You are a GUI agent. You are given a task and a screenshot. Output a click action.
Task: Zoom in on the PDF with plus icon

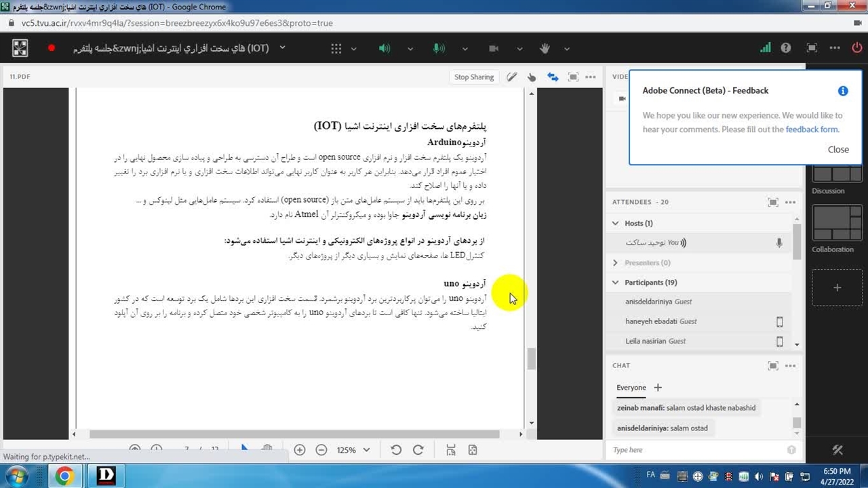click(300, 450)
